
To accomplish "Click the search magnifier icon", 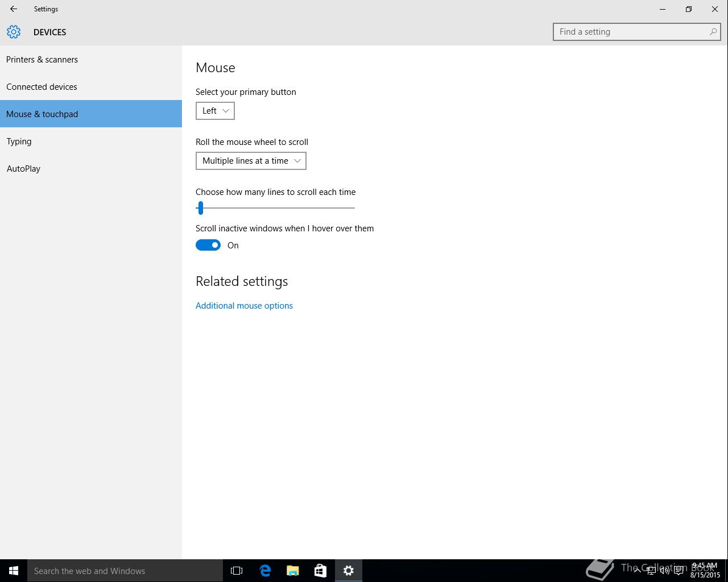I will click(x=713, y=32).
